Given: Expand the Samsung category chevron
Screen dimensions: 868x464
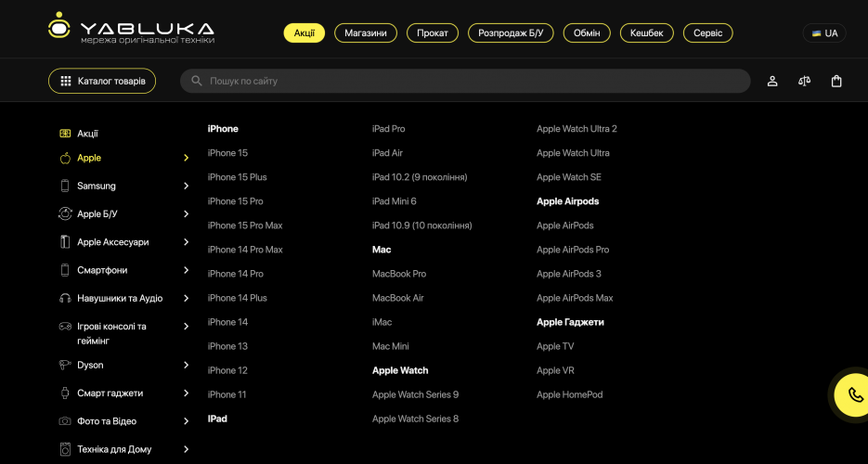Looking at the screenshot, I should [x=186, y=186].
